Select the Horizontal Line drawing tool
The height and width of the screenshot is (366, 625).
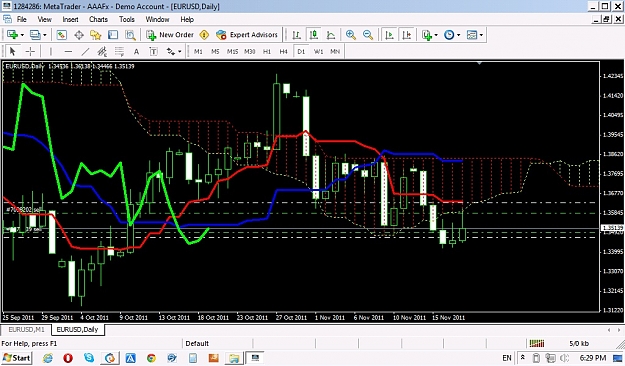[68, 51]
